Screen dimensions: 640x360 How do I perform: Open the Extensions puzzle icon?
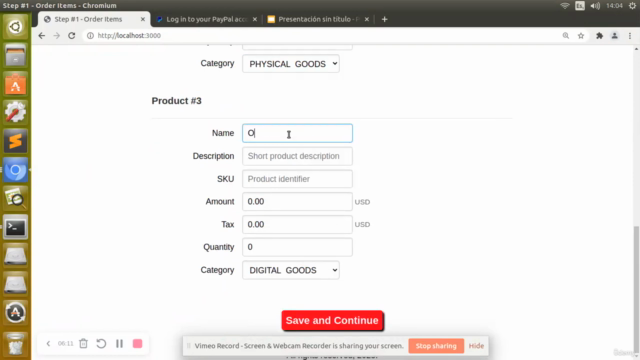599,36
